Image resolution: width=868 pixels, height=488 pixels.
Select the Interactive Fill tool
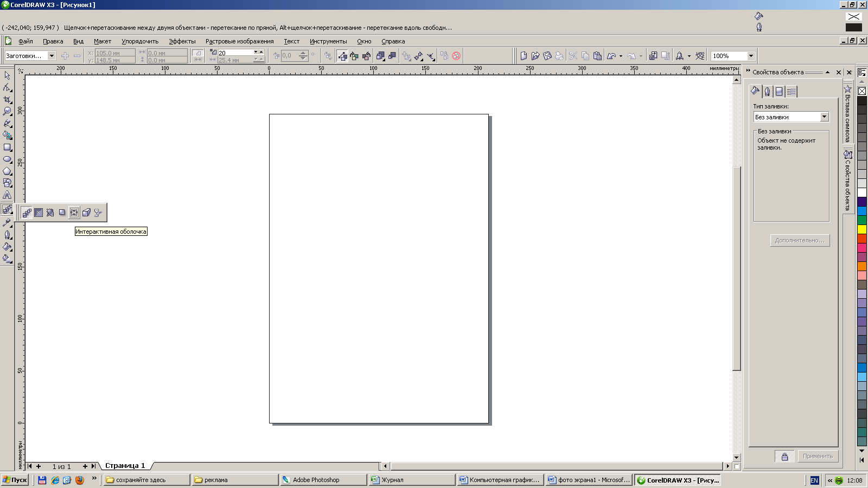pyautogui.click(x=7, y=258)
